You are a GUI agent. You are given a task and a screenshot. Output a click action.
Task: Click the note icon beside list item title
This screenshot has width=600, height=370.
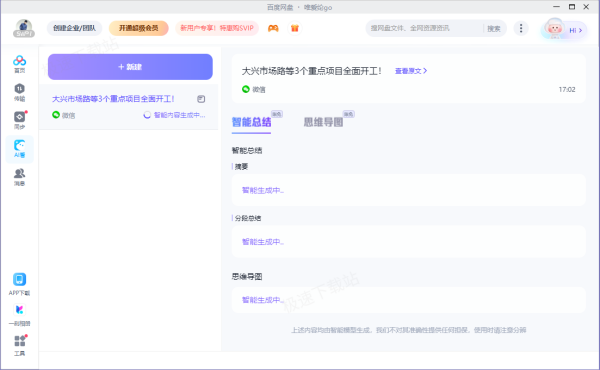(x=201, y=99)
